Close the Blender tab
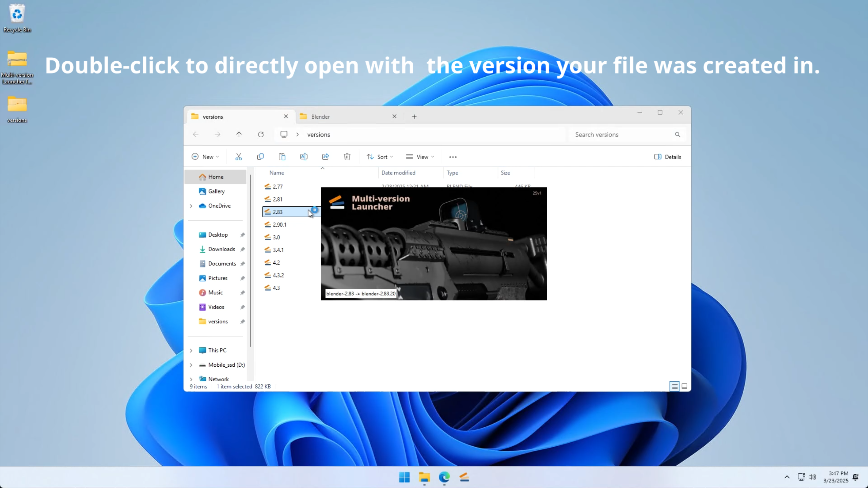This screenshot has width=868, height=488. click(394, 116)
